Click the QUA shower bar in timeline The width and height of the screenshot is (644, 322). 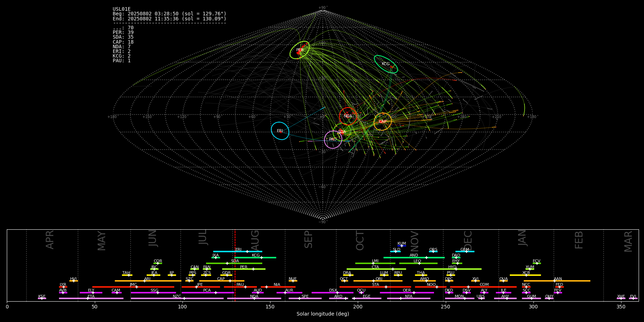[x=503, y=281]
